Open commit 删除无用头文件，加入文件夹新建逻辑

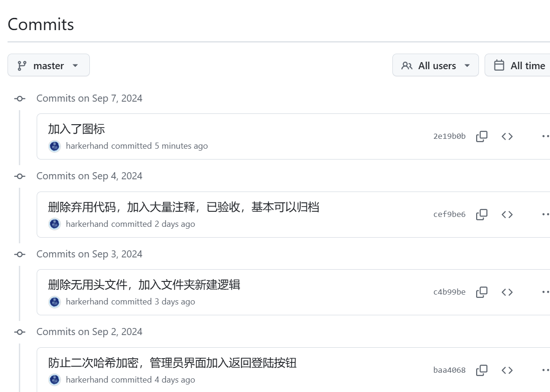pos(144,284)
